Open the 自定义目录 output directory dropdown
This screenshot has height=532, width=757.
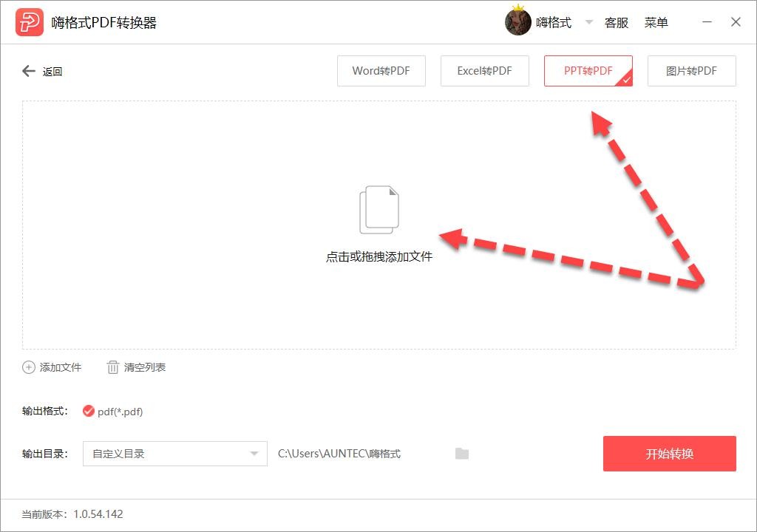[174, 454]
